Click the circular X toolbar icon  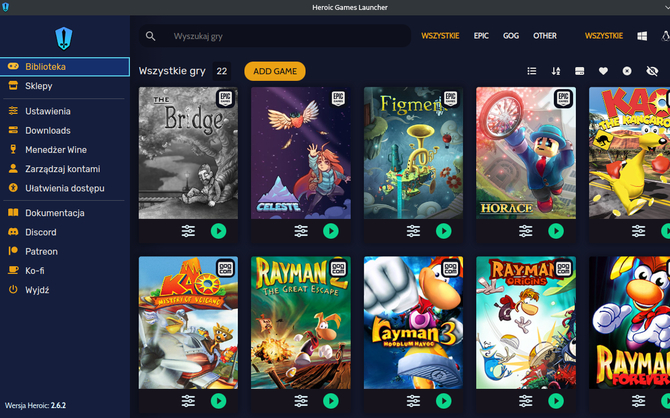click(627, 71)
